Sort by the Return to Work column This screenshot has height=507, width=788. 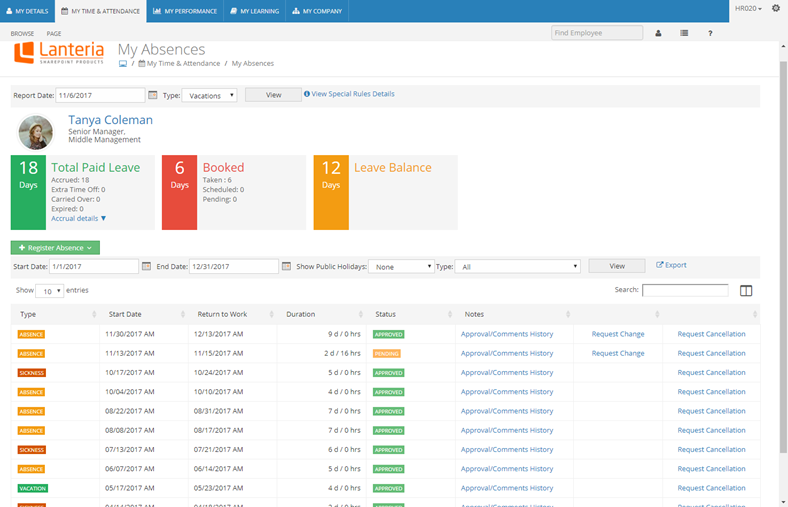(233, 314)
